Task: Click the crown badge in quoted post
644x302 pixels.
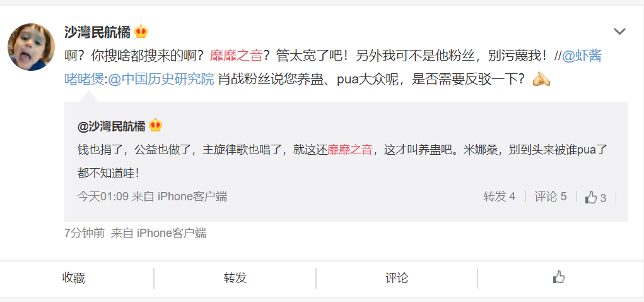Action: 156,126
